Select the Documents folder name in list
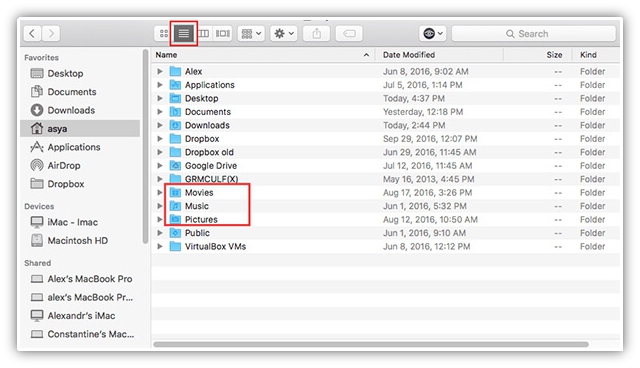640x368 pixels. pyautogui.click(x=208, y=112)
